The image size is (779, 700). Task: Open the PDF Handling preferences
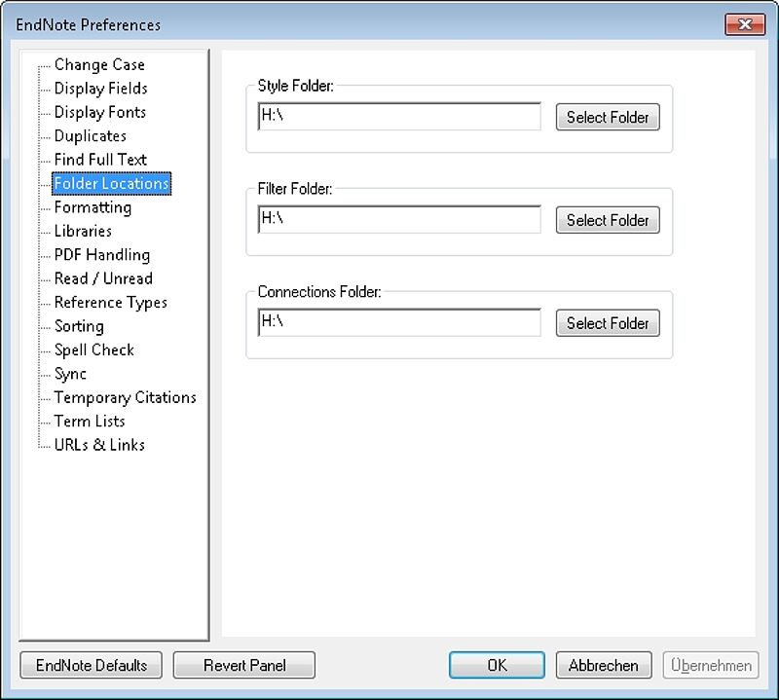tap(102, 255)
